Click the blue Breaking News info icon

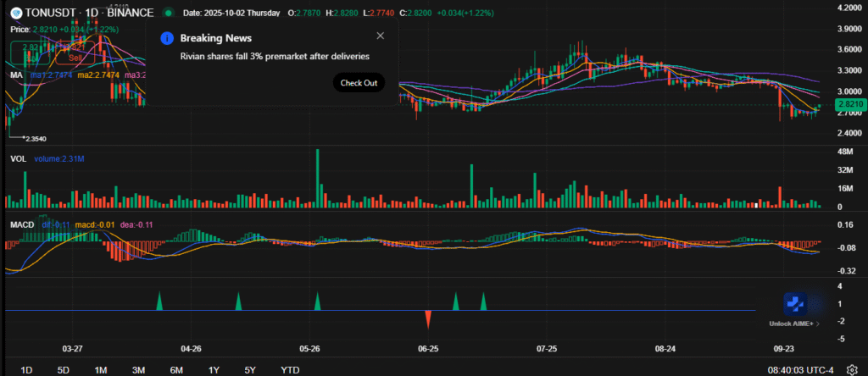click(x=167, y=38)
